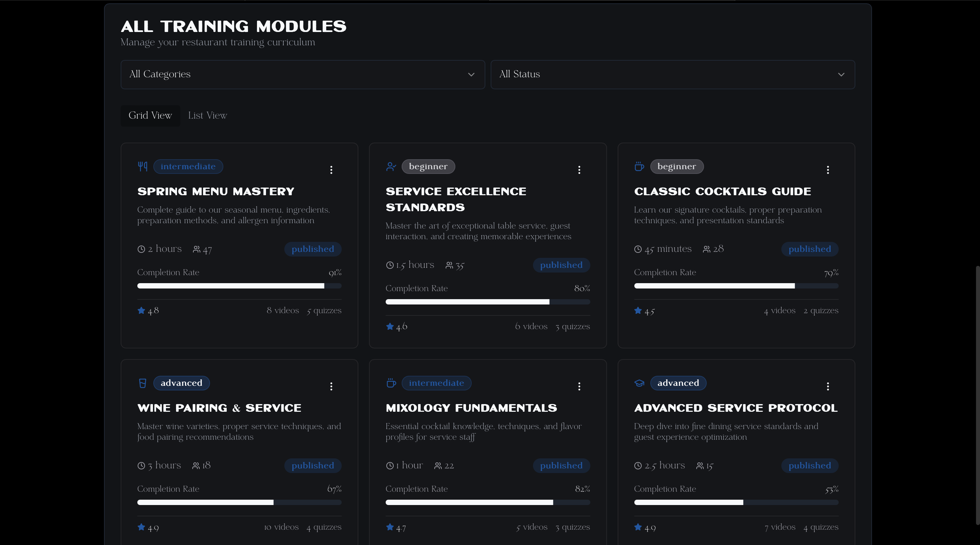Click the clock icon showing 45 minutes

coord(638,249)
